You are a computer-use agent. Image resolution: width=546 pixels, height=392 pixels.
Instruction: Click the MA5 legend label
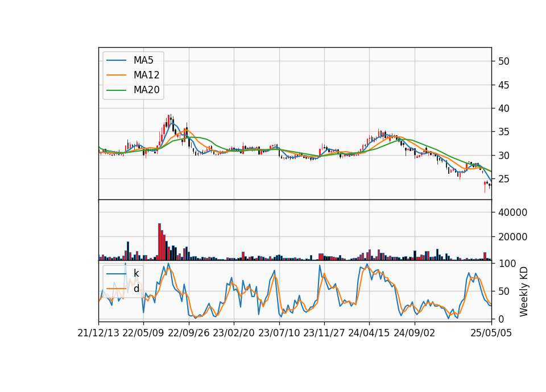coord(143,60)
